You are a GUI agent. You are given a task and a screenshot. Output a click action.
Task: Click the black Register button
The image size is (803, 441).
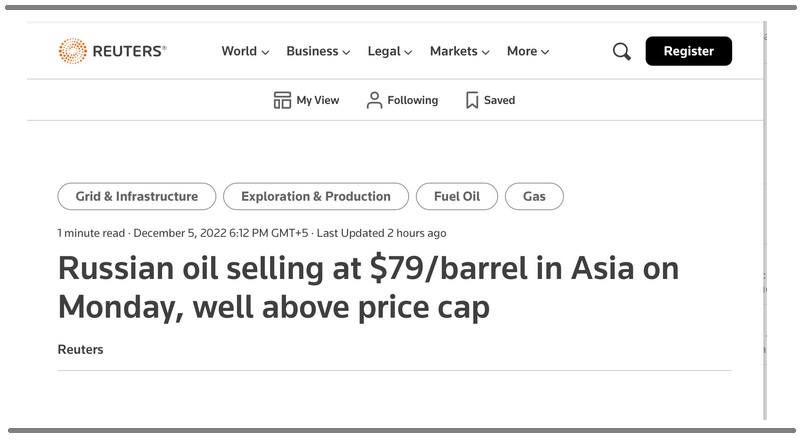689,51
